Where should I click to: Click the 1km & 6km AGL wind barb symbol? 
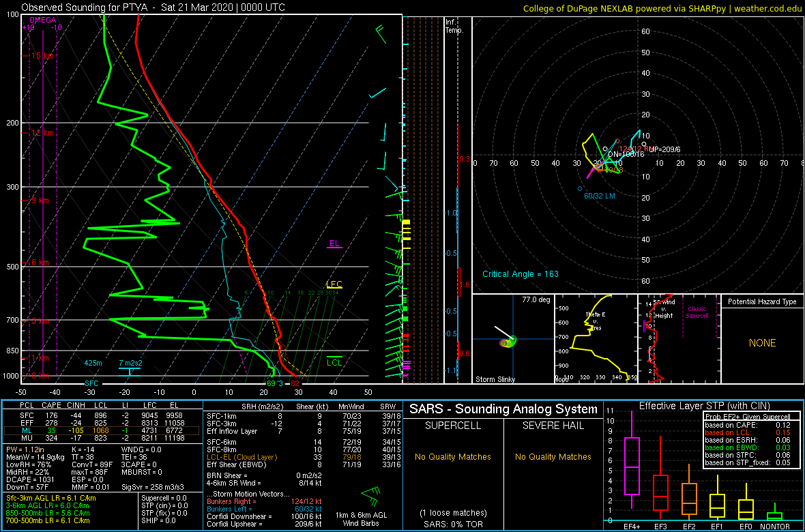coord(370,496)
